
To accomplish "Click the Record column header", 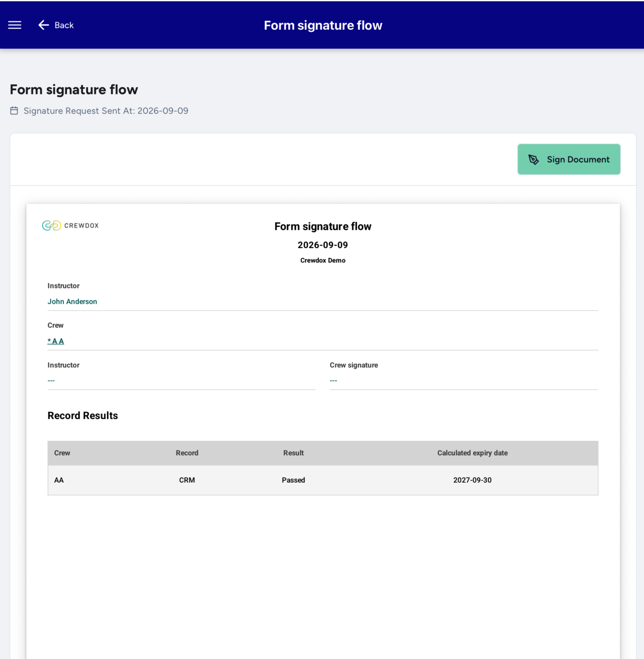I will click(x=187, y=453).
